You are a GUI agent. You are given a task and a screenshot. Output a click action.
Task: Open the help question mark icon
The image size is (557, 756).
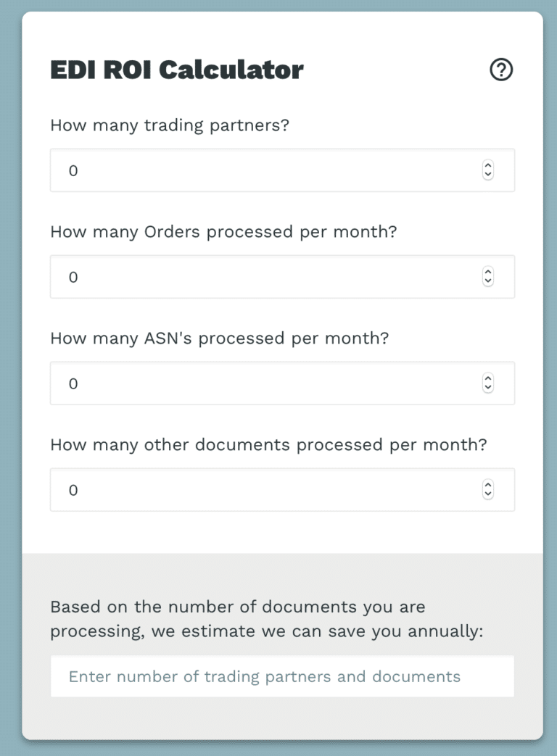(501, 70)
